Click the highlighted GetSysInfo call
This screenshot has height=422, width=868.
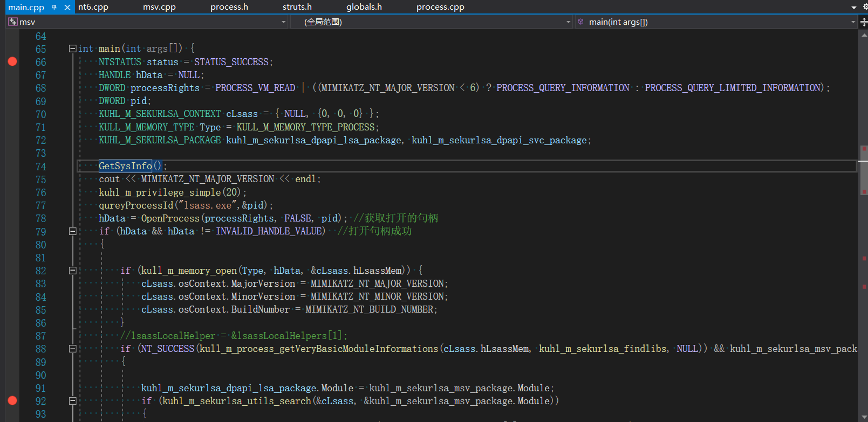point(125,166)
